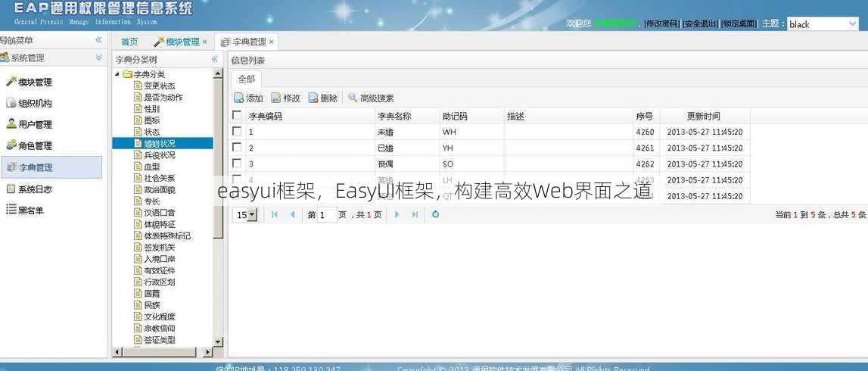
Task: Select the 变更状态 tree node
Action: [x=160, y=86]
